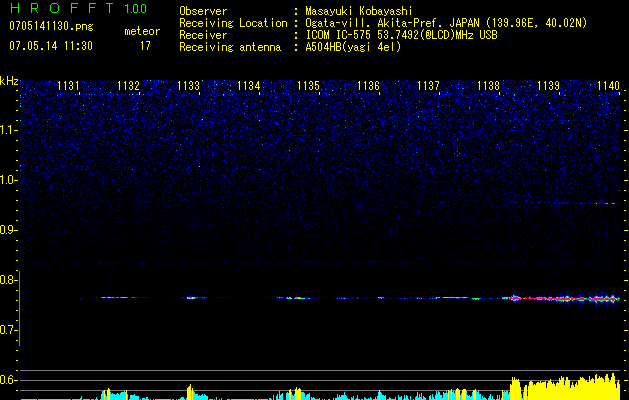Screen dimensions: 629x400
Task: Click the 0.9 kHz axis label
Action: tap(7, 230)
